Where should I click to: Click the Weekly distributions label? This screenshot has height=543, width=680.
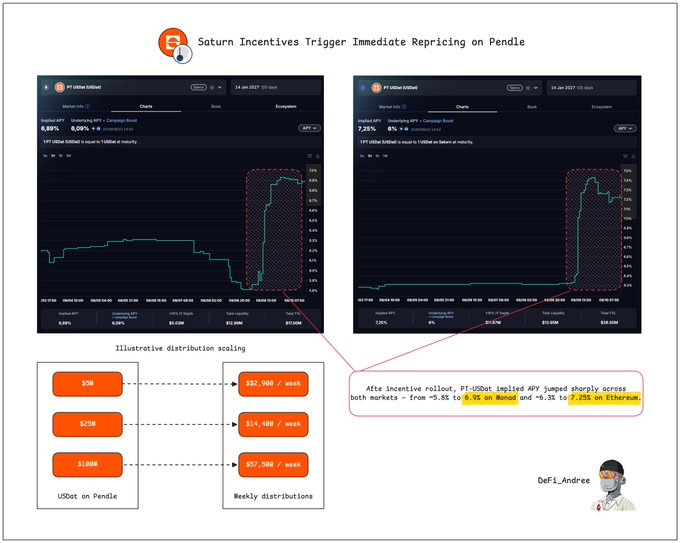pyautogui.click(x=273, y=496)
